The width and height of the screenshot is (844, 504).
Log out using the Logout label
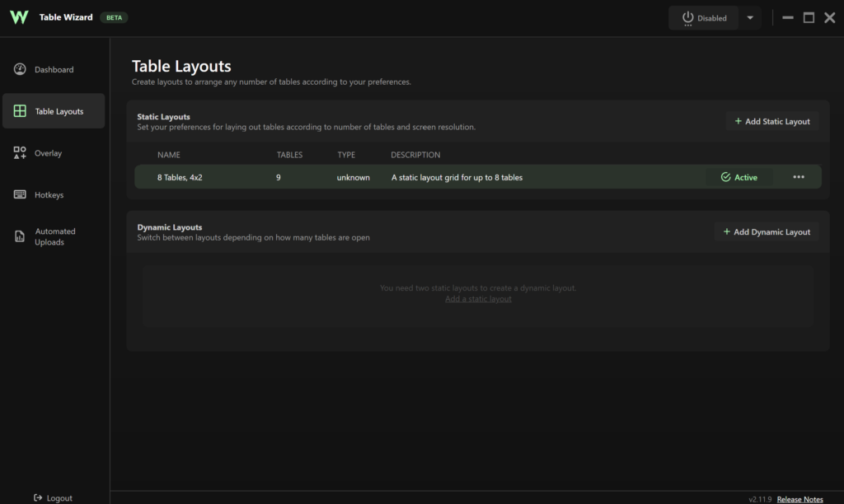click(59, 498)
